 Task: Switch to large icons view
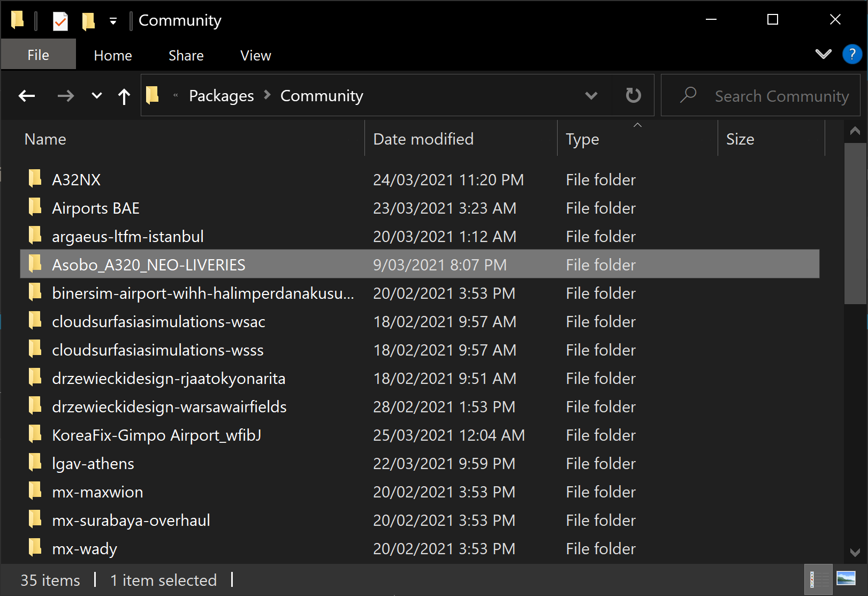tap(846, 579)
